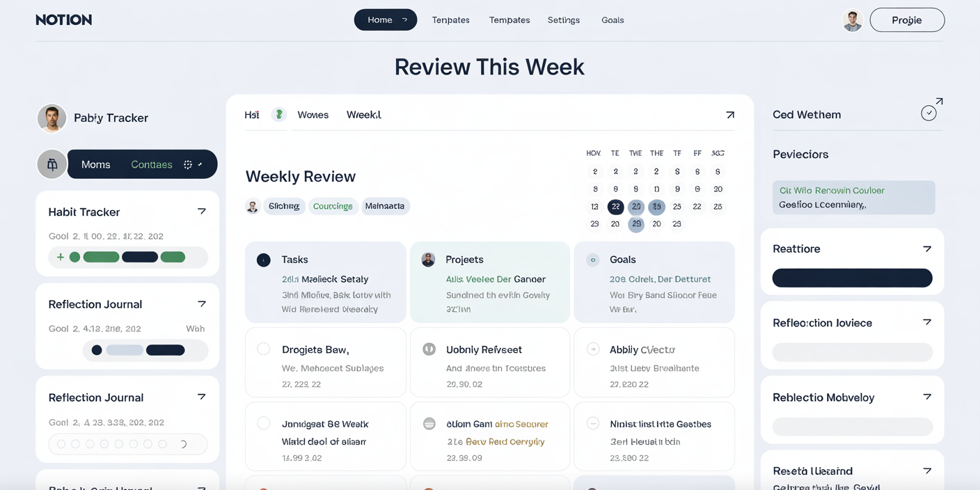Expand the Reattiore panel

[927, 248]
